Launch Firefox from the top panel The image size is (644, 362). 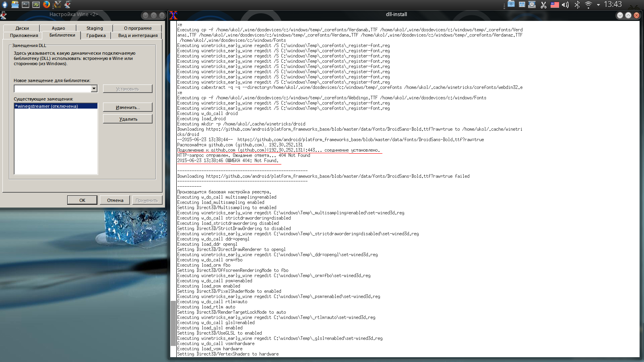[x=46, y=4]
